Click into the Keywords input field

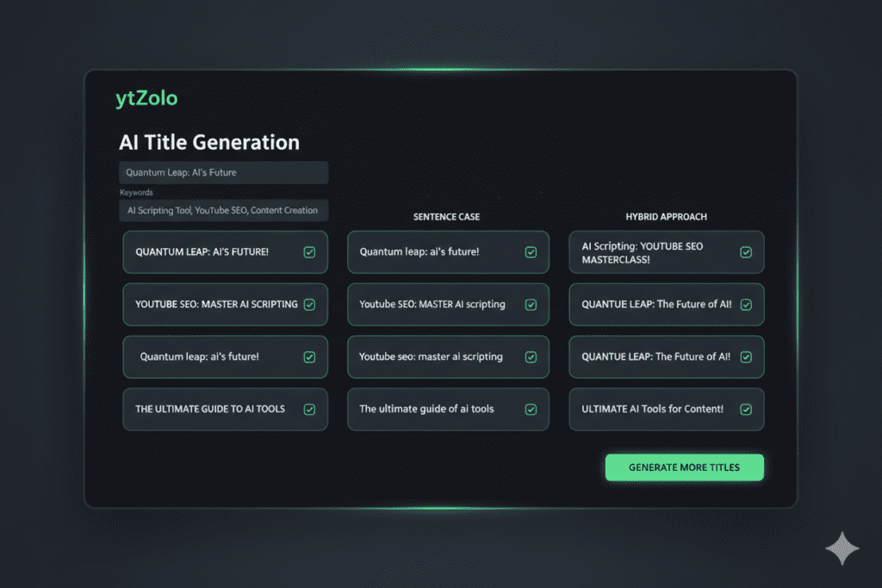tap(223, 211)
